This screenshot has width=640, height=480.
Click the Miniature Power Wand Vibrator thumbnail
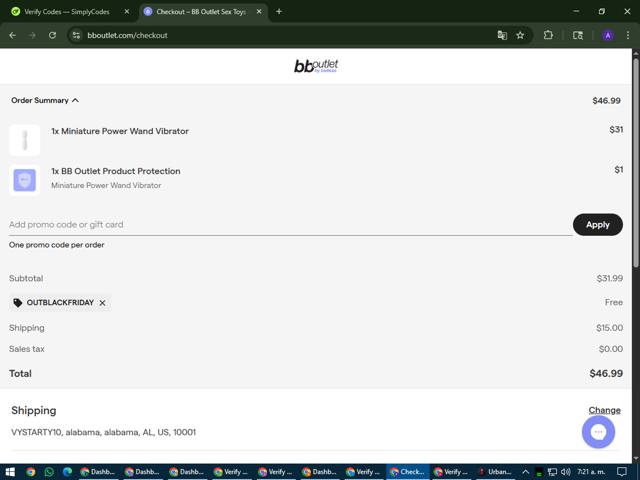(24, 140)
